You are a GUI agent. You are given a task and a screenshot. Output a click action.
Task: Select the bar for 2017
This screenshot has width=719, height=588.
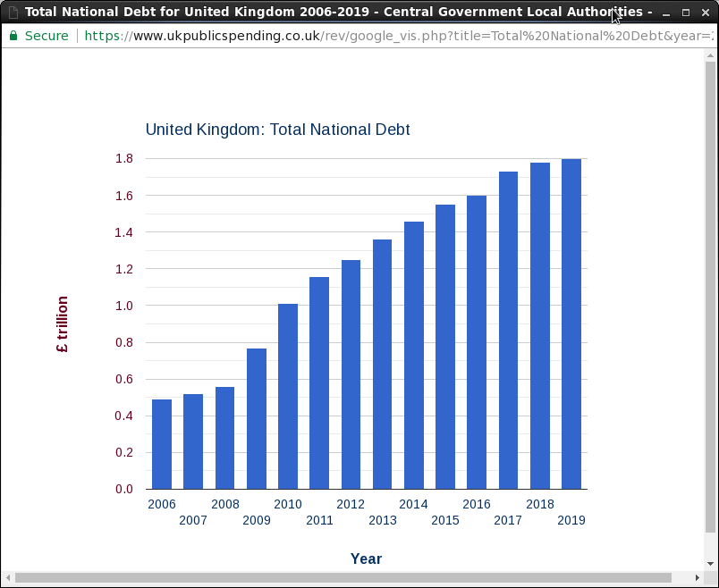pyautogui.click(x=508, y=330)
